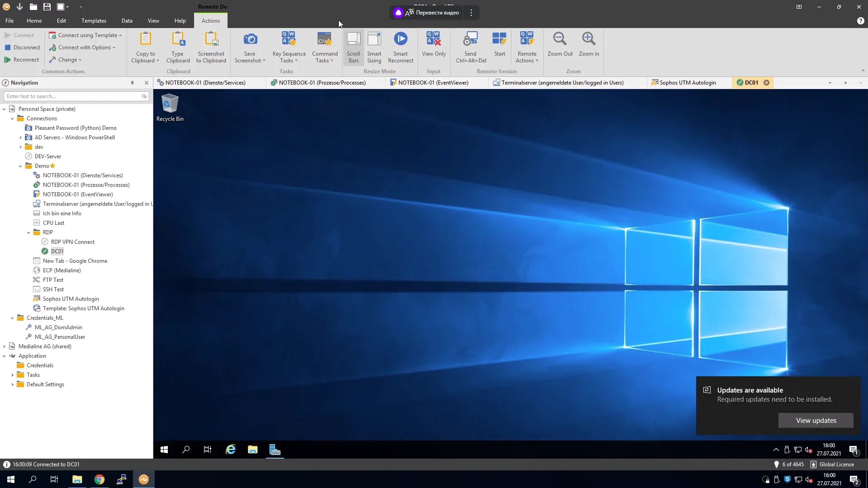Open Sophos UTM Autologin tab

pyautogui.click(x=690, y=83)
